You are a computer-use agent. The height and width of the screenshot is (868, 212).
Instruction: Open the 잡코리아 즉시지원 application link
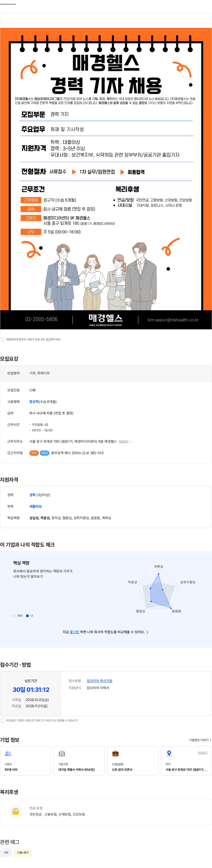click(x=99, y=681)
